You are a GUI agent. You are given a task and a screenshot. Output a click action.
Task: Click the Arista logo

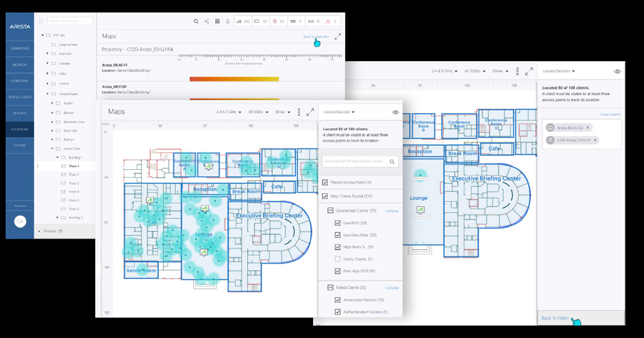[20, 26]
